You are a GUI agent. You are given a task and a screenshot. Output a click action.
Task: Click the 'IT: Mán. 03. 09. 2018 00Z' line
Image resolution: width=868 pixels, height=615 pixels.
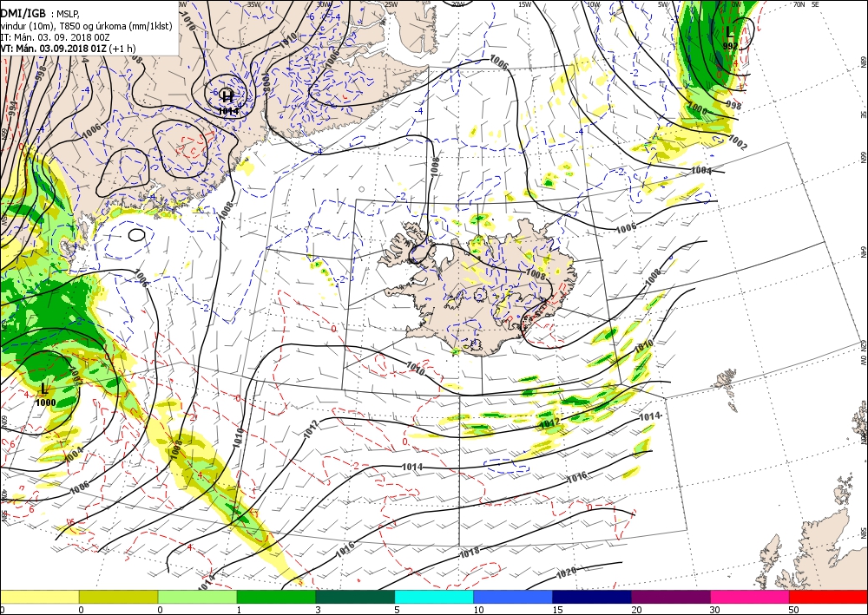click(55, 37)
